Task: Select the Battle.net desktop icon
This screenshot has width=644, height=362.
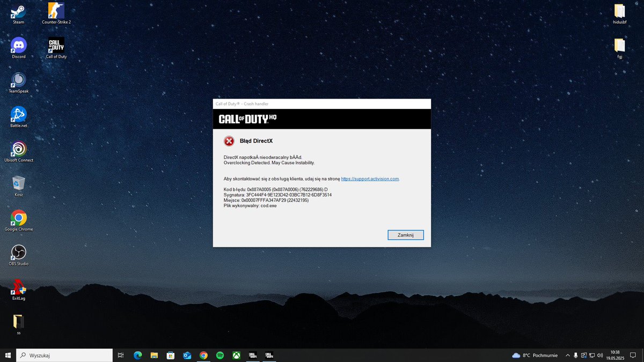Action: [x=18, y=117]
